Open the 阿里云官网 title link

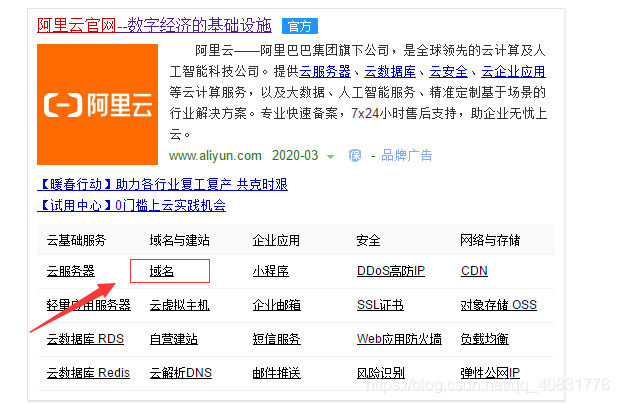154,26
